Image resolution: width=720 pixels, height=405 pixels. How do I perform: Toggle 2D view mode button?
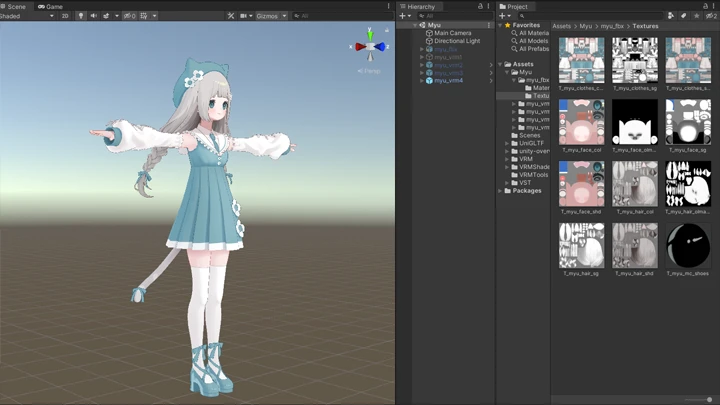[x=65, y=16]
